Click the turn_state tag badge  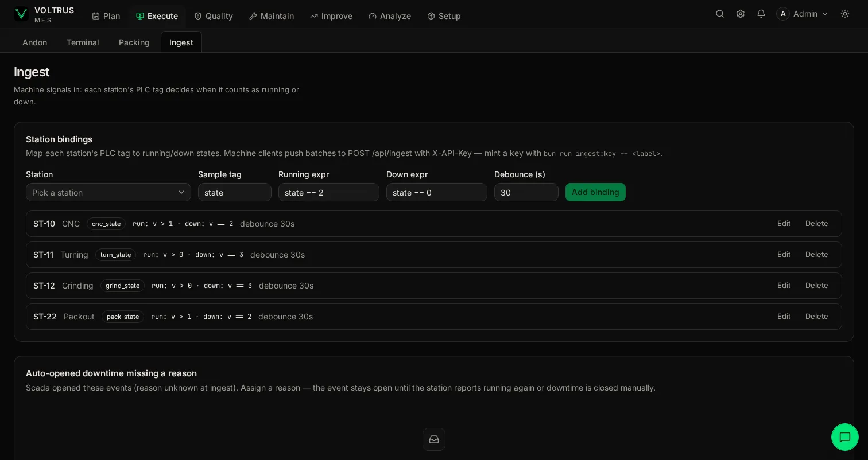tap(115, 255)
